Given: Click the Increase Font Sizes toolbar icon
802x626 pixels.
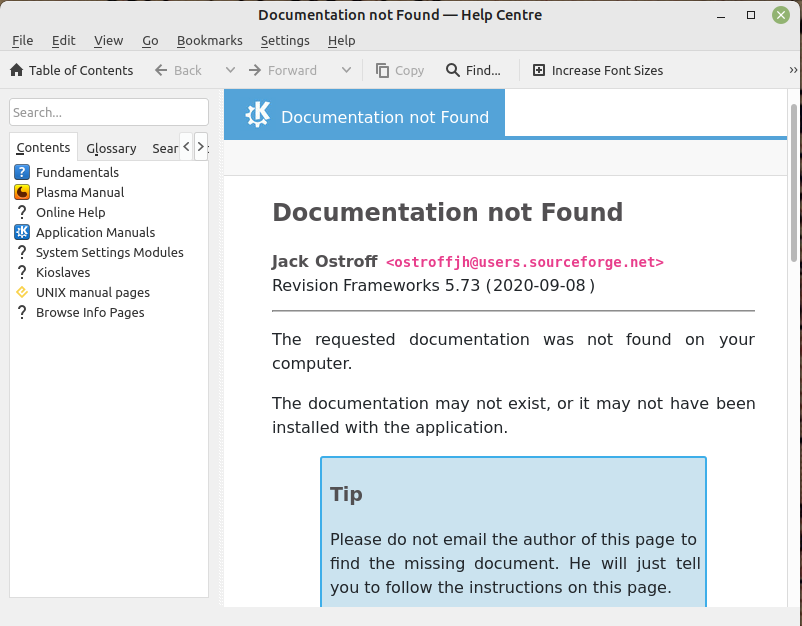Looking at the screenshot, I should point(539,71).
